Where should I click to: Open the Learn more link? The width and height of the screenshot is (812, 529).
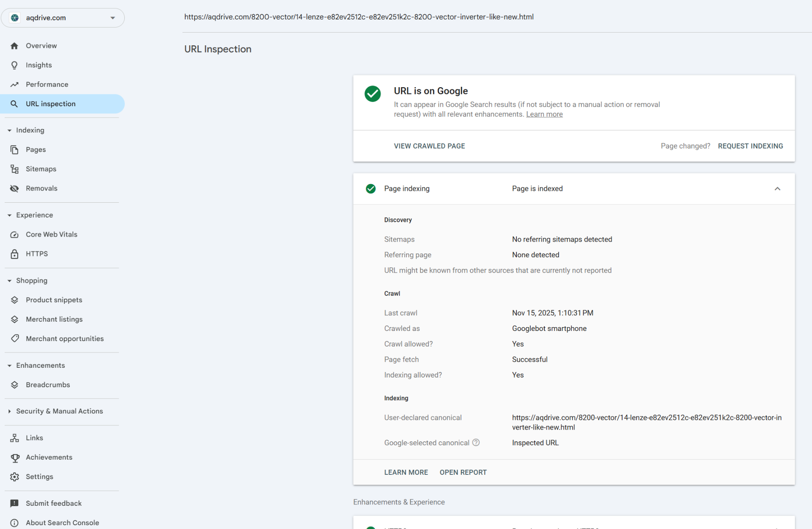pos(544,114)
